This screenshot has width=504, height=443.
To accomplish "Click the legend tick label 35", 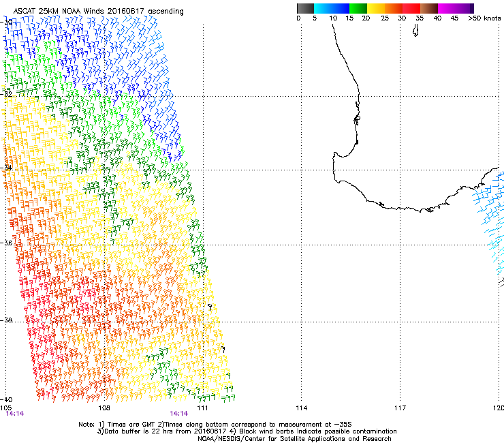I will point(420,18).
